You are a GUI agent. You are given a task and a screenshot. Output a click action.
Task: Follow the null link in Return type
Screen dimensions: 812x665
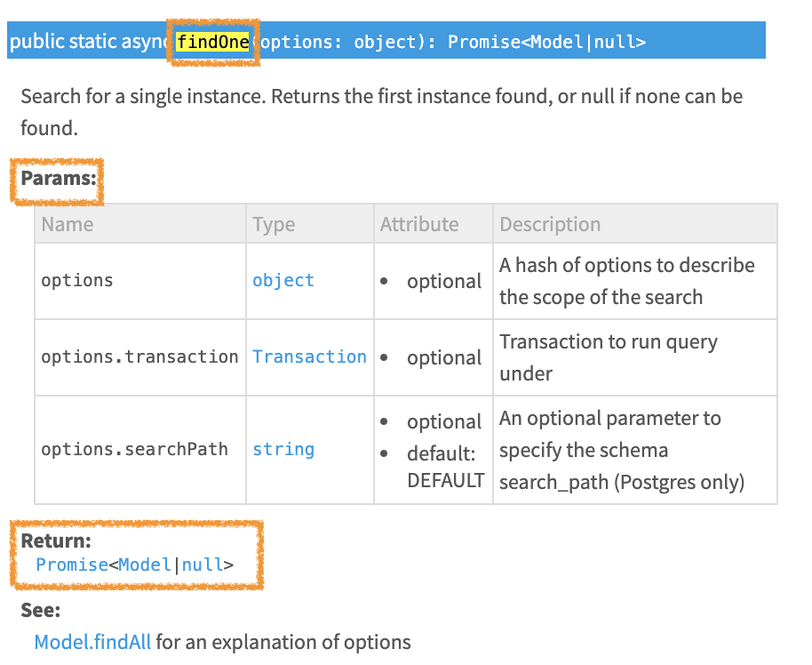point(202,565)
